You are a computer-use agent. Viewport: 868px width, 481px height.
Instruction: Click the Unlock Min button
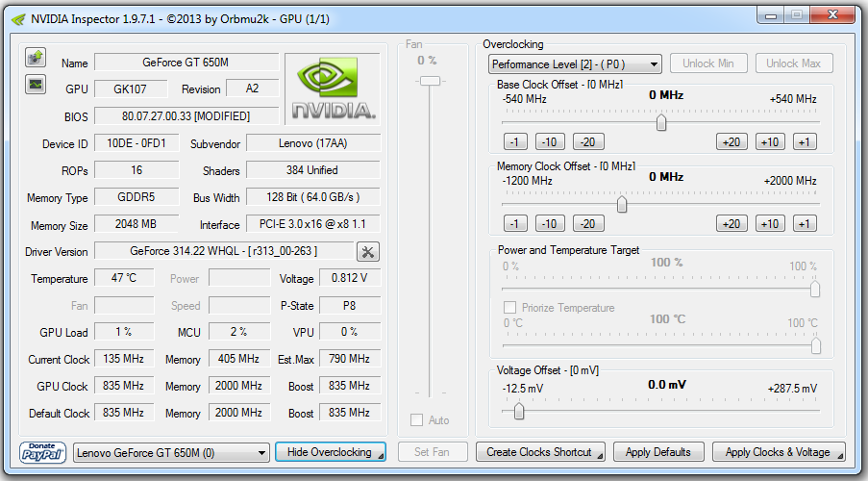click(x=708, y=63)
